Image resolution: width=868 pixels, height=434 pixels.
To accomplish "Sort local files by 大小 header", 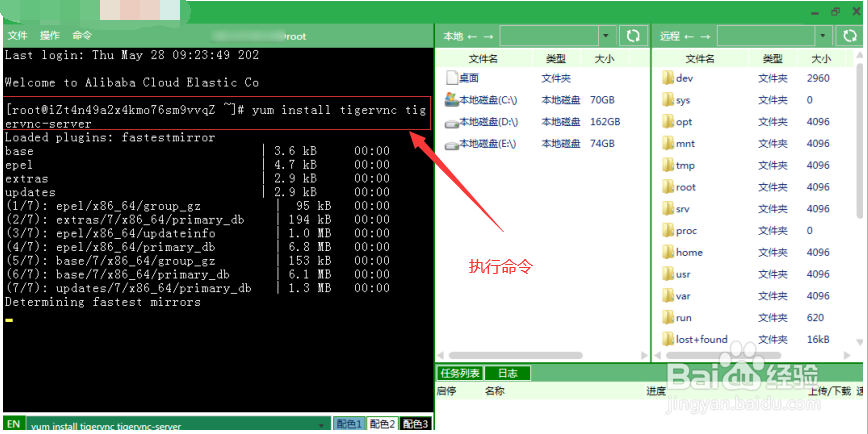I will [603, 58].
